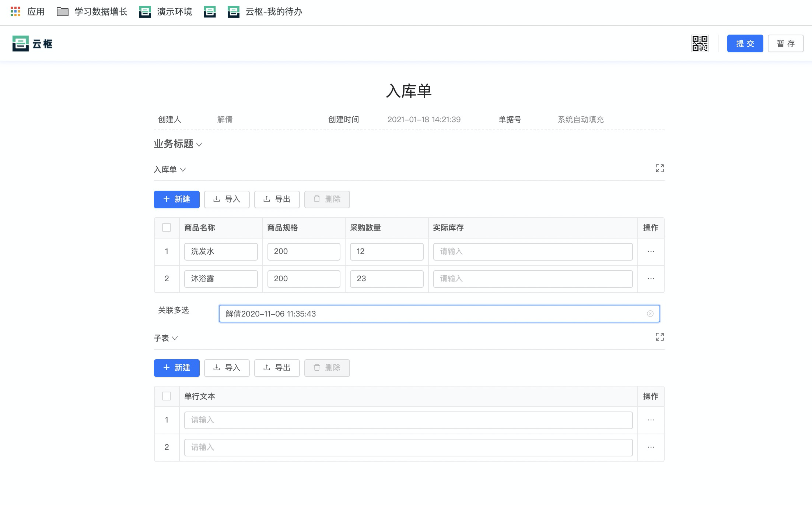This screenshot has height=505, width=812.
Task: Open actions for 子表 row 1
Action: (x=651, y=420)
